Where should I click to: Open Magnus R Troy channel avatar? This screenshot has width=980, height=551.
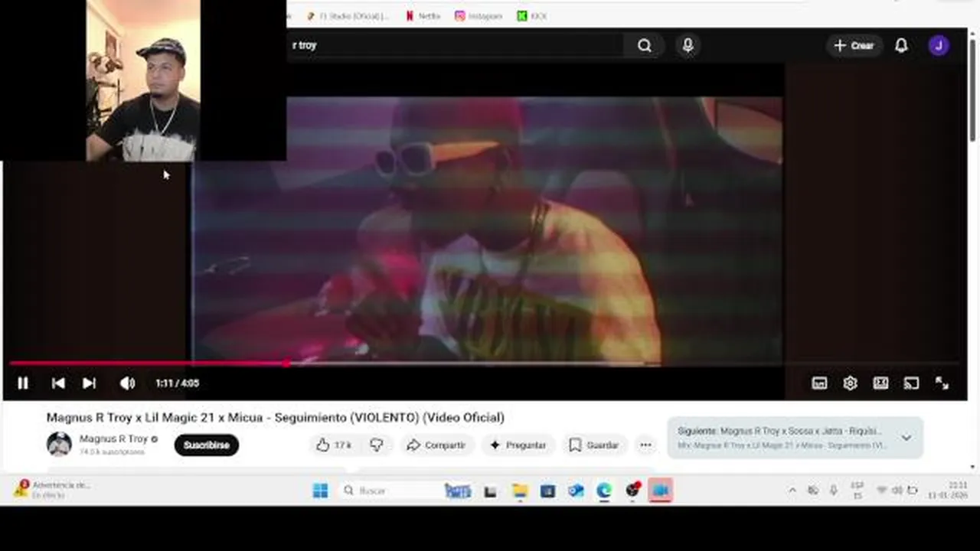59,444
